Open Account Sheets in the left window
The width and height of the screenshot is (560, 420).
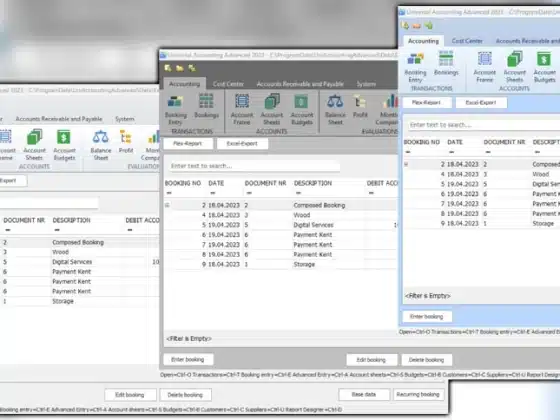tap(34, 145)
